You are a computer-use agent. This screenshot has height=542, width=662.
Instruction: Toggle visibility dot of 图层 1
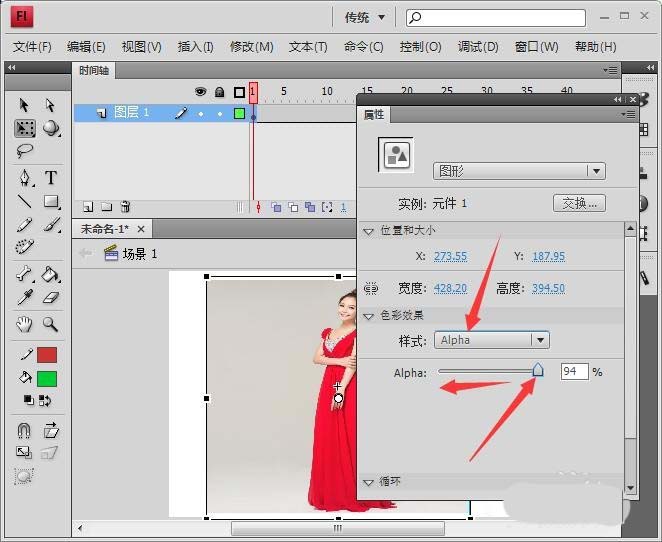pos(201,114)
